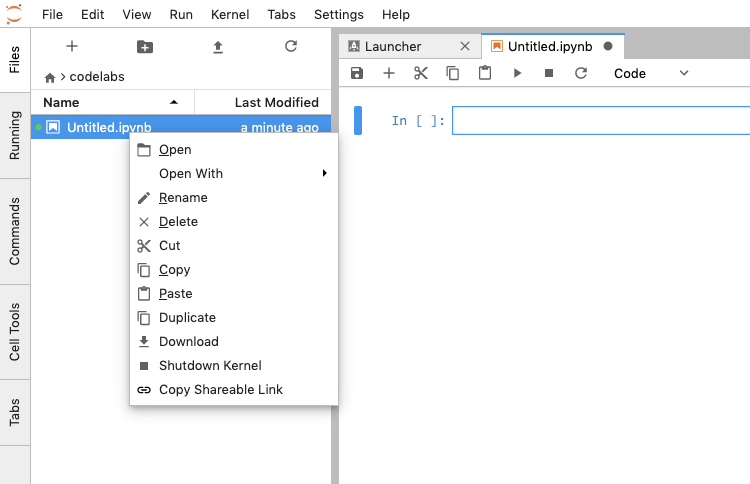Click the save notebook icon
This screenshot has height=484, width=750.
[357, 73]
